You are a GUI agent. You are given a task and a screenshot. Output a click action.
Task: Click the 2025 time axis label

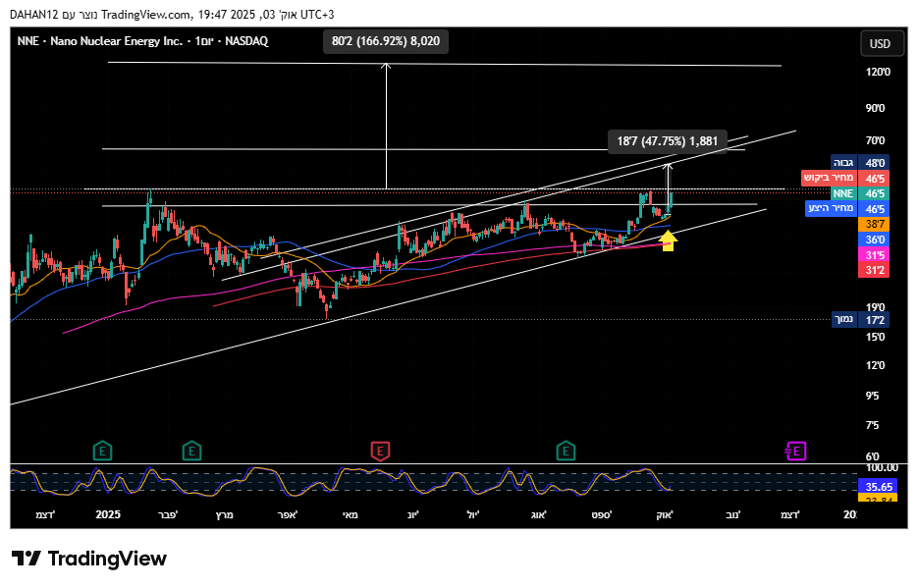coord(108,514)
